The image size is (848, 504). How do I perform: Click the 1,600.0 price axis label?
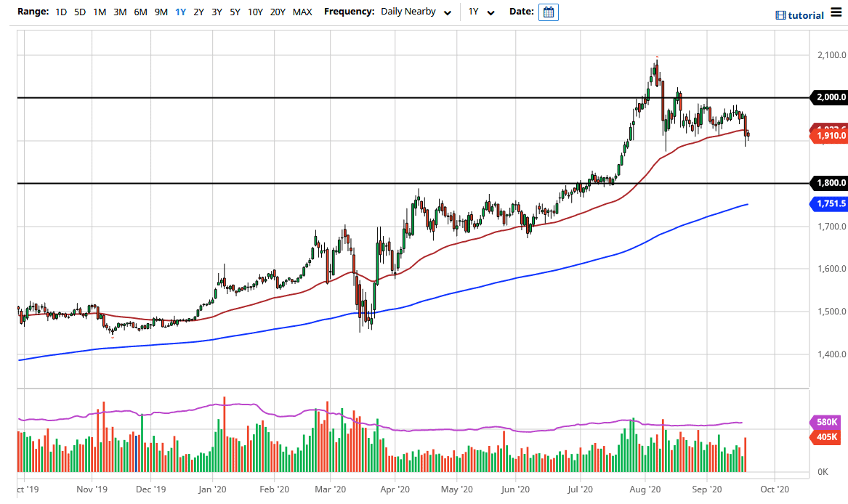point(832,269)
